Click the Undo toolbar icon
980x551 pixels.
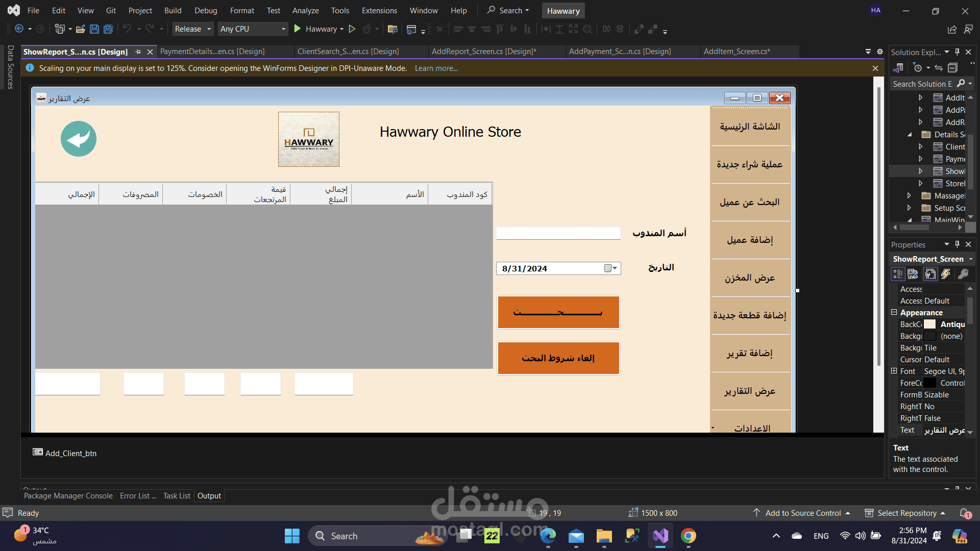pyautogui.click(x=127, y=29)
